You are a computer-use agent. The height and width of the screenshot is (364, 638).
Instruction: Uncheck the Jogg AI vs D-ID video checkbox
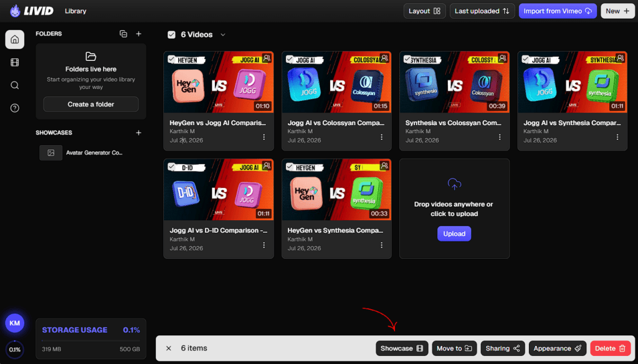(171, 166)
